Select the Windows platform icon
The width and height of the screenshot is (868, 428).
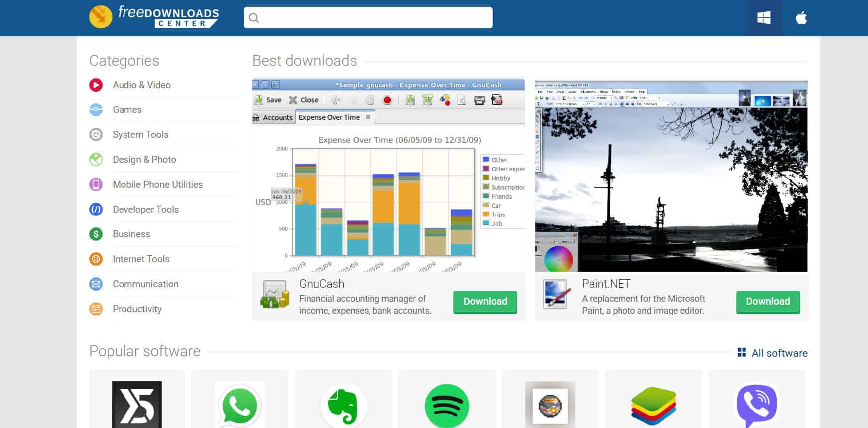(764, 18)
